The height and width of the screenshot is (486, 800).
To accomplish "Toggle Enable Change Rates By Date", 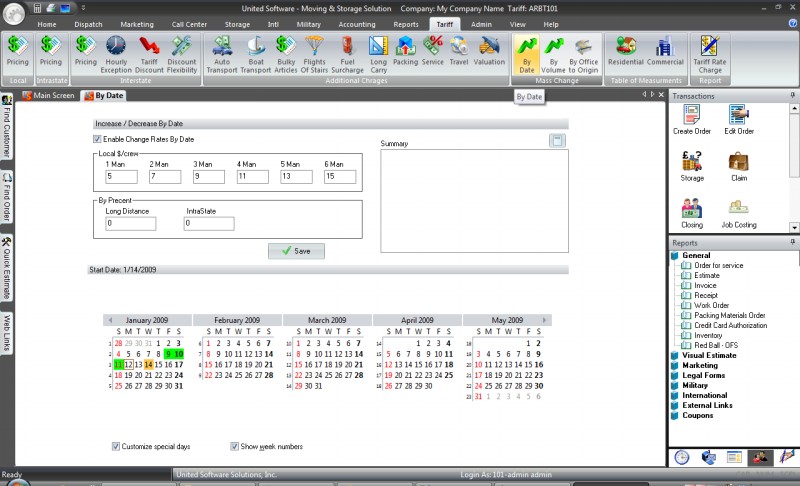I will (97, 139).
